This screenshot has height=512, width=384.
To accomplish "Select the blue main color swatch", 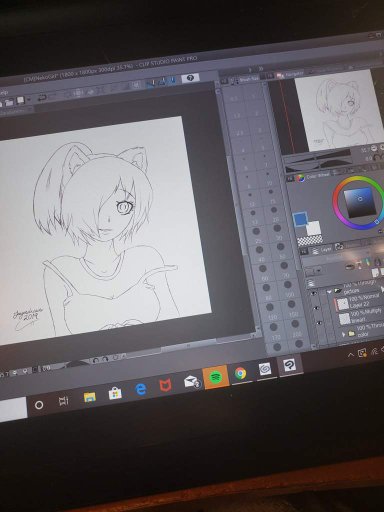I will (300, 219).
